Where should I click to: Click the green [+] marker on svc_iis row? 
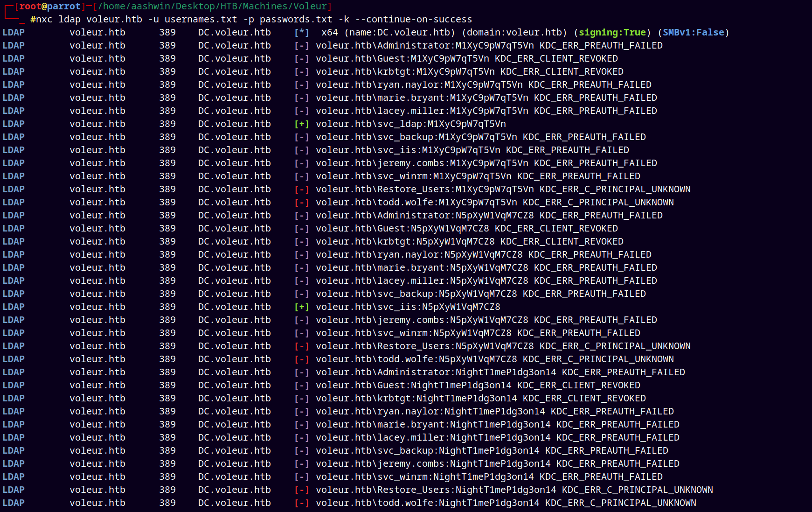(x=302, y=307)
